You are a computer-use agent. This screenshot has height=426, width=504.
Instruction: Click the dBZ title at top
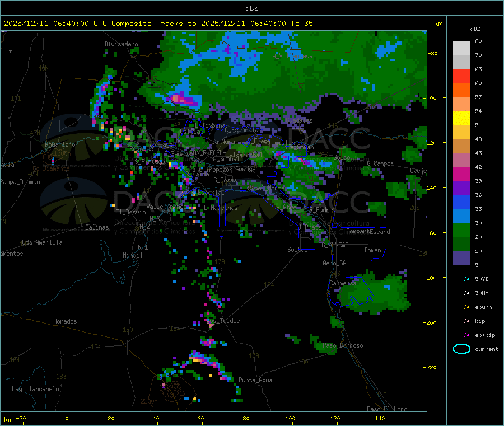coord(251,8)
